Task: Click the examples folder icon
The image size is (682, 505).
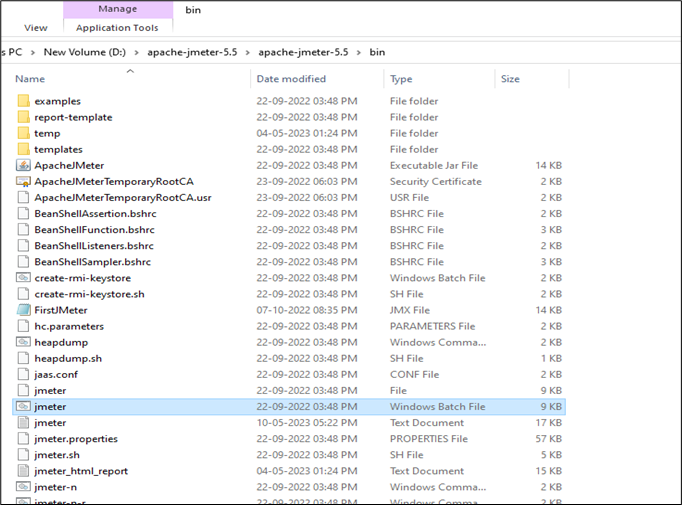Action: [x=23, y=101]
